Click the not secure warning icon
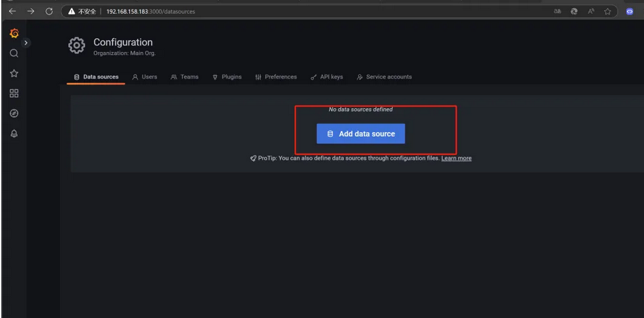Viewport: 644px width, 318px height. point(72,11)
